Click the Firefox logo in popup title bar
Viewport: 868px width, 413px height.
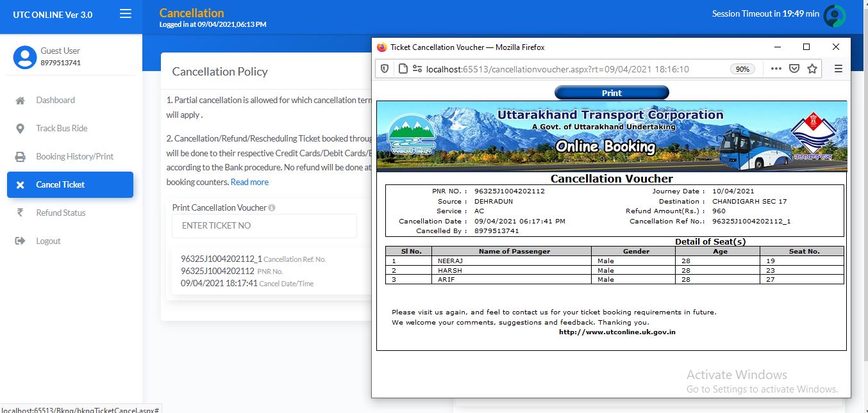(382, 47)
